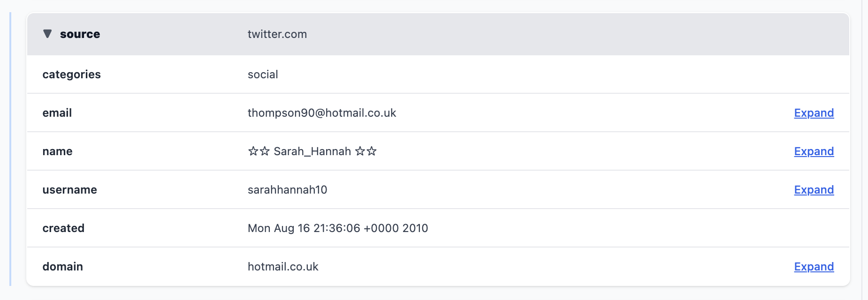Click the Sarah_Hannah name value
The width and height of the screenshot is (868, 300).
312,151
